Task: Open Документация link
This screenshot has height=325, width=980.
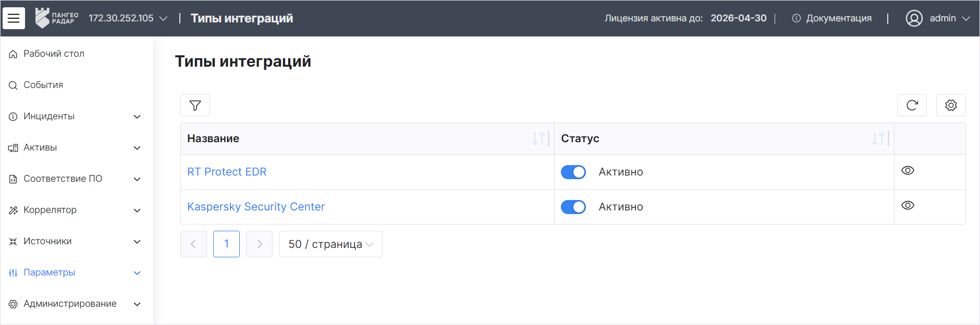Action: click(x=839, y=18)
